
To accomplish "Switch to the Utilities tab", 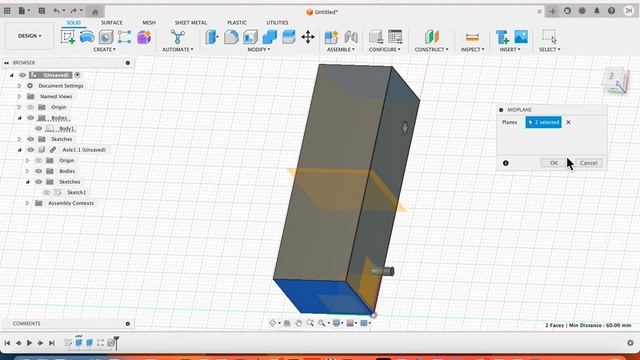I will click(x=277, y=22).
